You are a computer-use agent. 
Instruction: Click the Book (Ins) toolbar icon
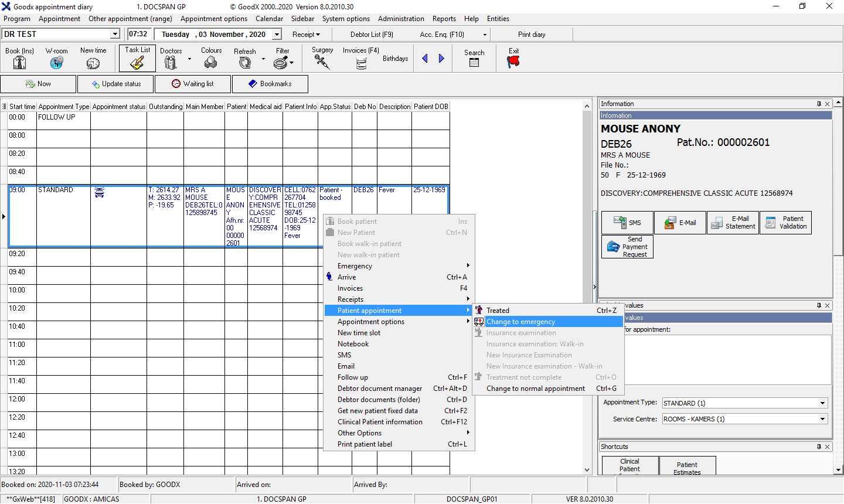click(x=19, y=62)
